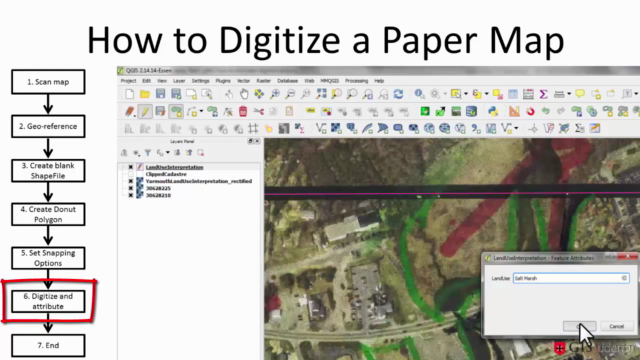Click Remove Layer icon in Layers Panel
This screenshot has width=640, height=360.
coord(200,153)
